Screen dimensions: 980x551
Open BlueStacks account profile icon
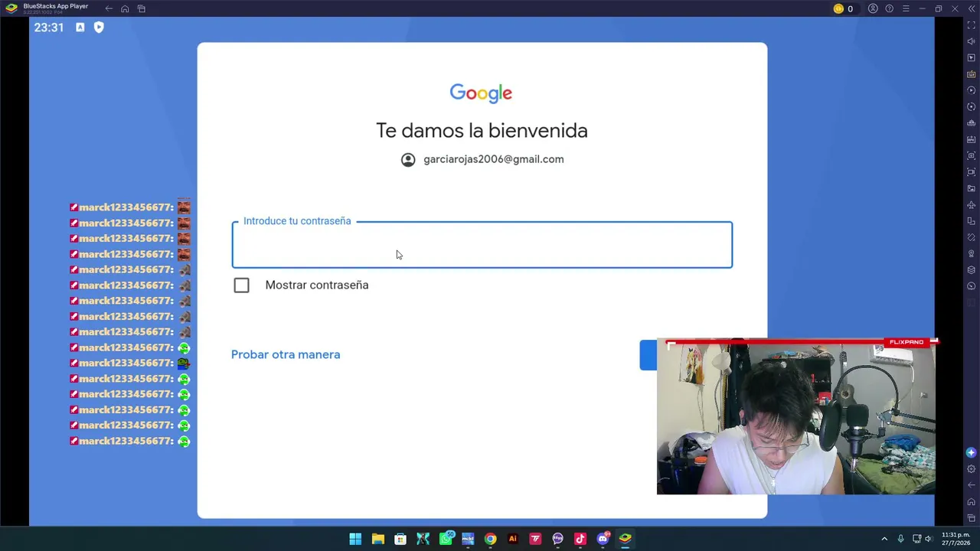873,8
